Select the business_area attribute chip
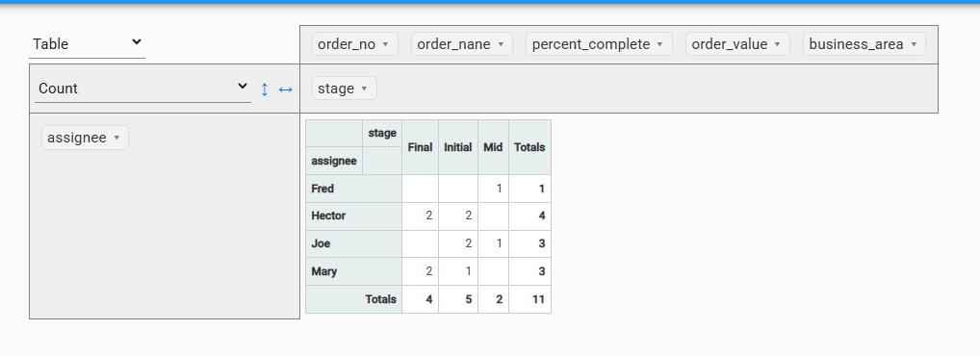980x356 pixels. [x=864, y=44]
